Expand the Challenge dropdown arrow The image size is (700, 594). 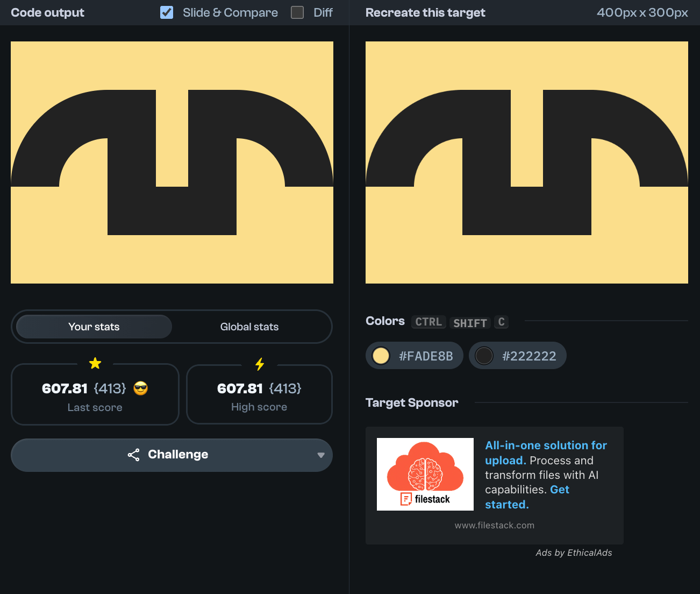(x=321, y=455)
